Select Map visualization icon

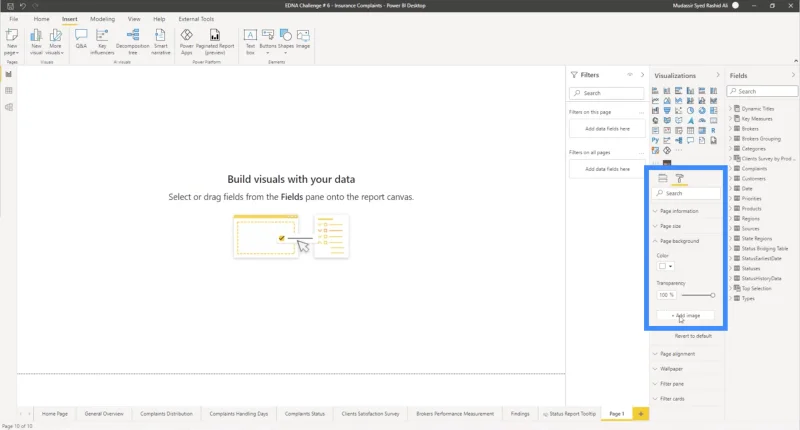(655, 120)
